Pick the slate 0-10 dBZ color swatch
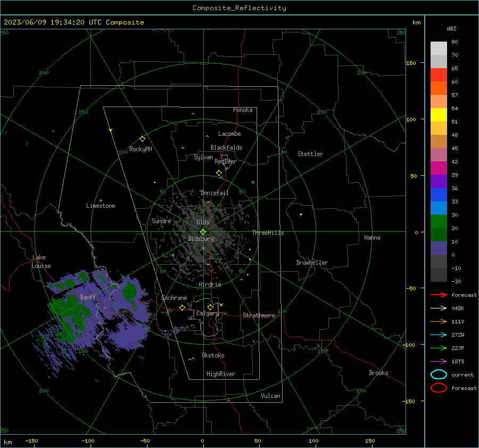Screen dimensions: 479x448 click(x=439, y=248)
